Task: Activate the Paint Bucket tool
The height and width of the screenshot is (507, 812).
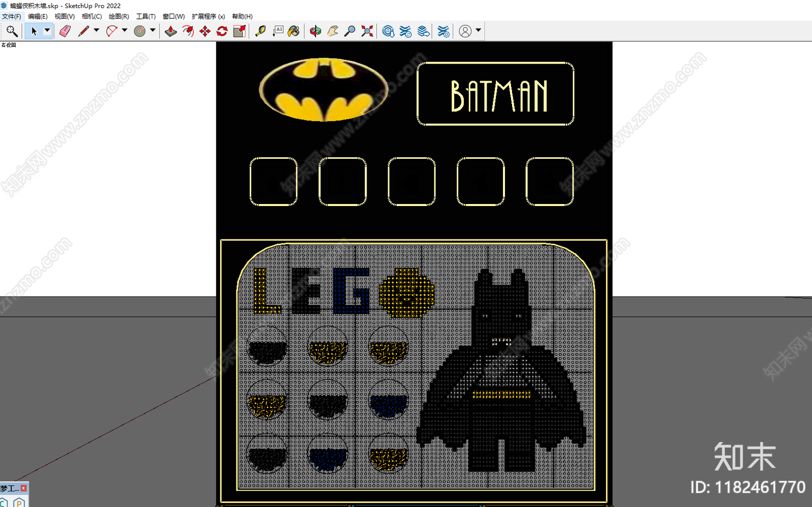Action: pyautogui.click(x=293, y=31)
